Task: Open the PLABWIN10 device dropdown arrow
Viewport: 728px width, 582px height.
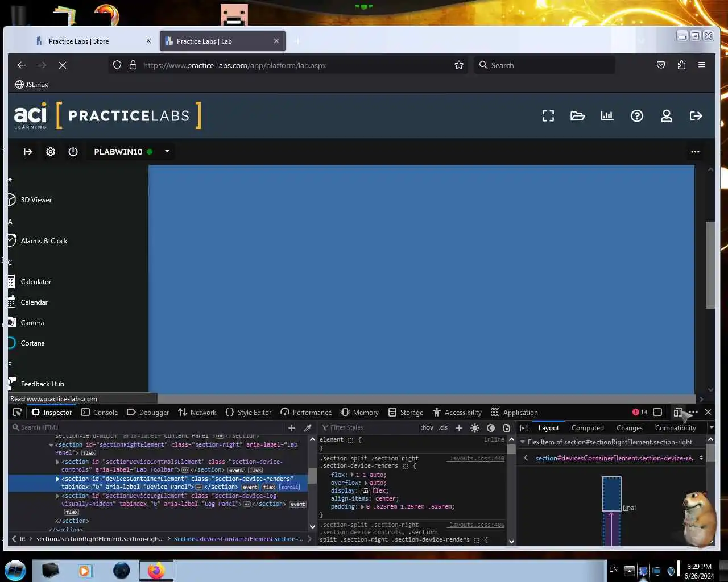Action: pos(167,152)
